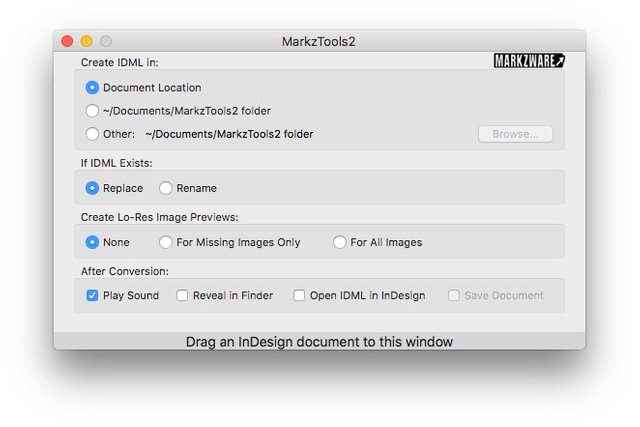The width and height of the screenshot is (640, 427).
Task: Select Document Location radio button
Action: tap(92, 87)
